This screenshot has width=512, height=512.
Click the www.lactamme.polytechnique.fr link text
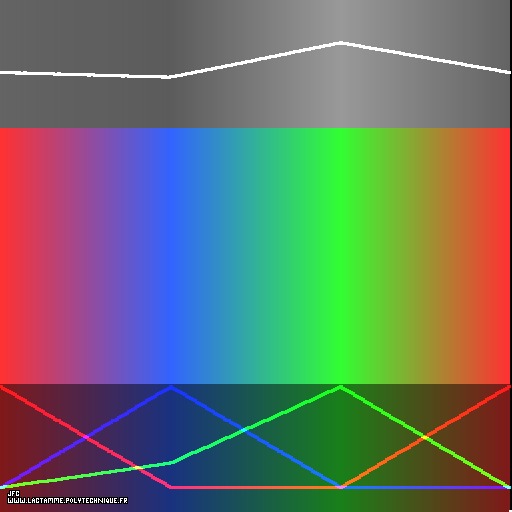click(x=67, y=501)
